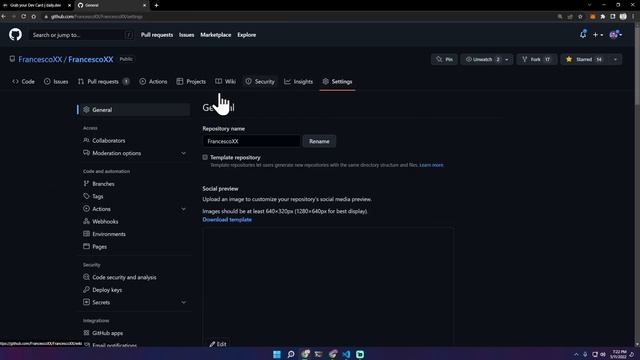Open Actions settings in sidebar

[x=101, y=209]
